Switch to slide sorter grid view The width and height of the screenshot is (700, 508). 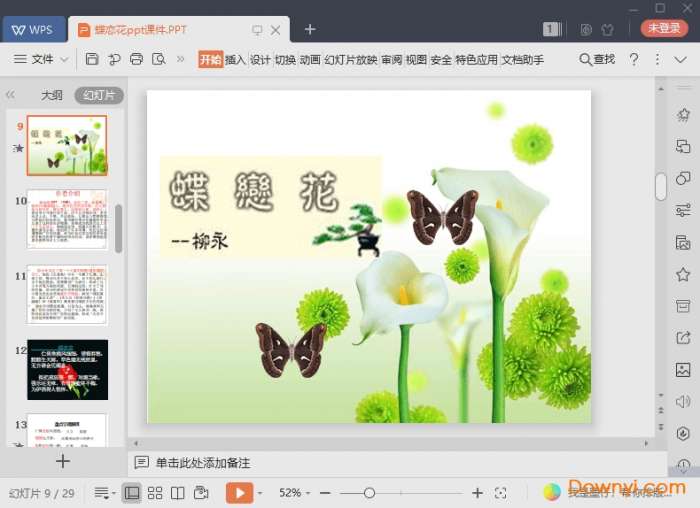pos(155,493)
